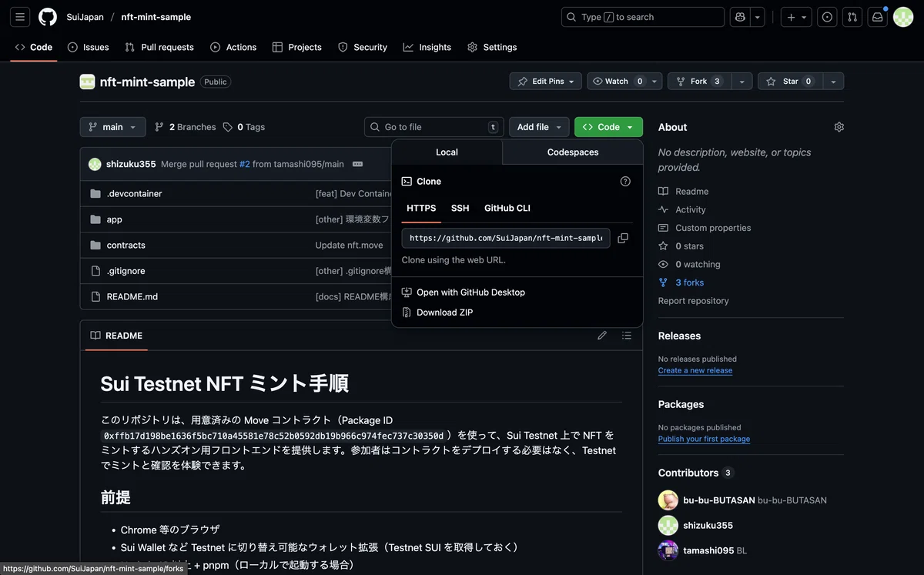Switch to the Pull requests tab
This screenshot has width=924, height=575.
coord(159,47)
